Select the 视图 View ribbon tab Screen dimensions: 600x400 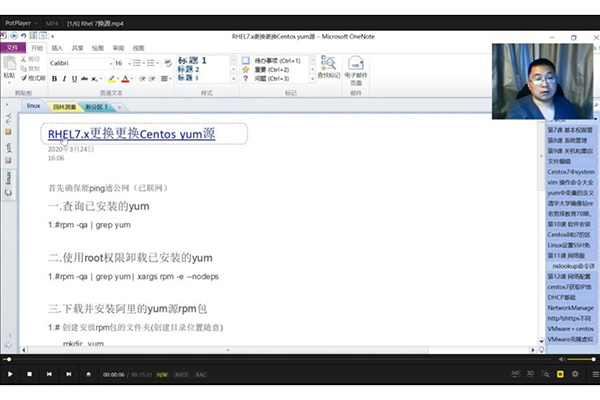138,48
